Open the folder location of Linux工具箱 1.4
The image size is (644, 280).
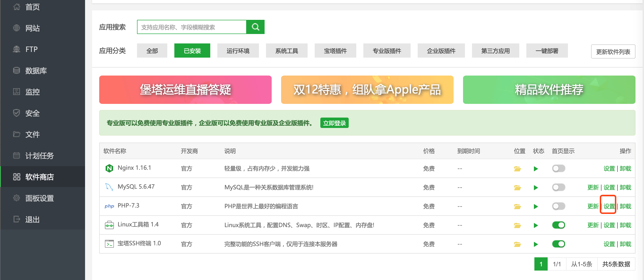pyautogui.click(x=517, y=225)
